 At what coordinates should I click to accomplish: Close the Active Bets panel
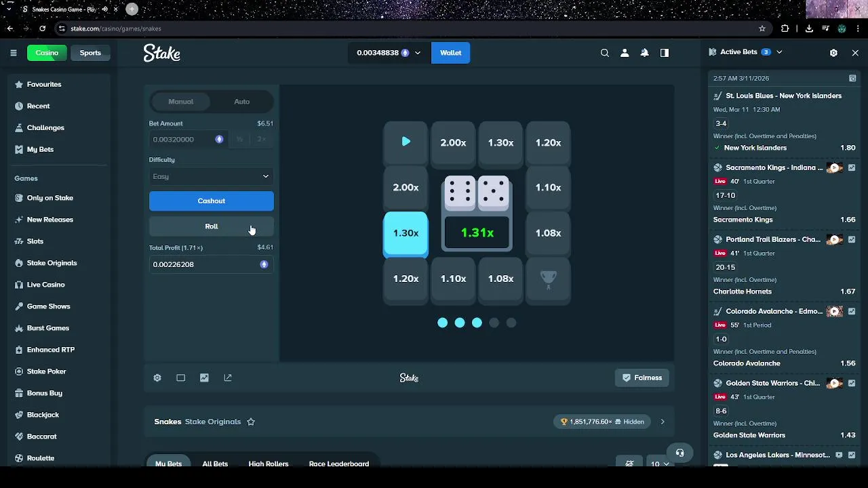(855, 52)
